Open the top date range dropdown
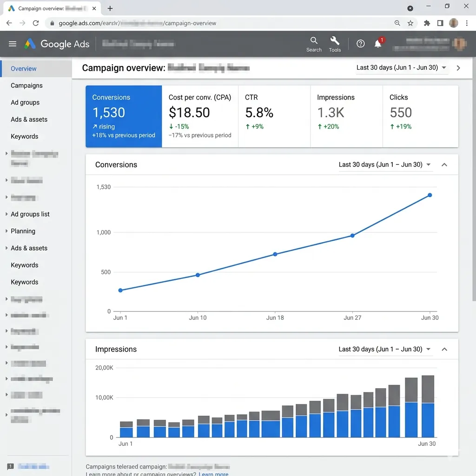 [401, 68]
